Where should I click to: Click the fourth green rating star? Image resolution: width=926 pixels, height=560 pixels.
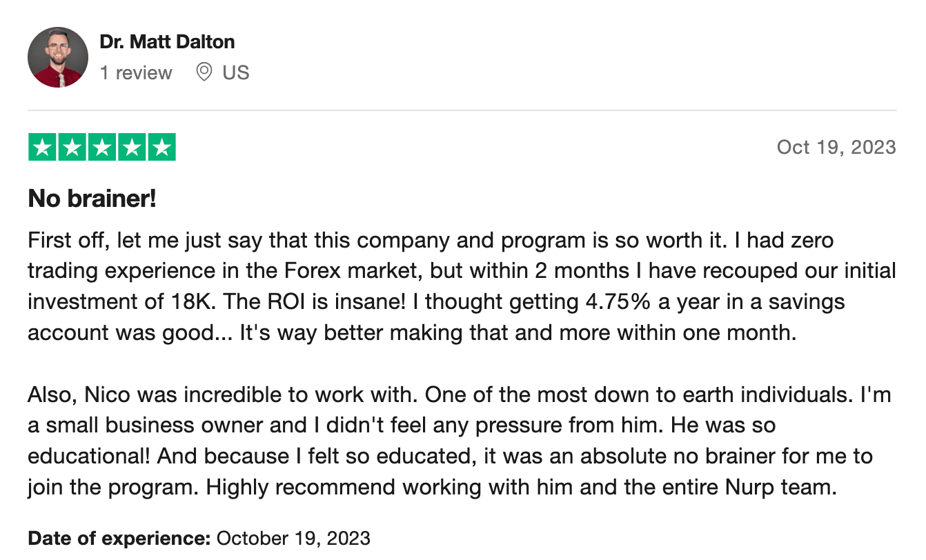(x=132, y=147)
